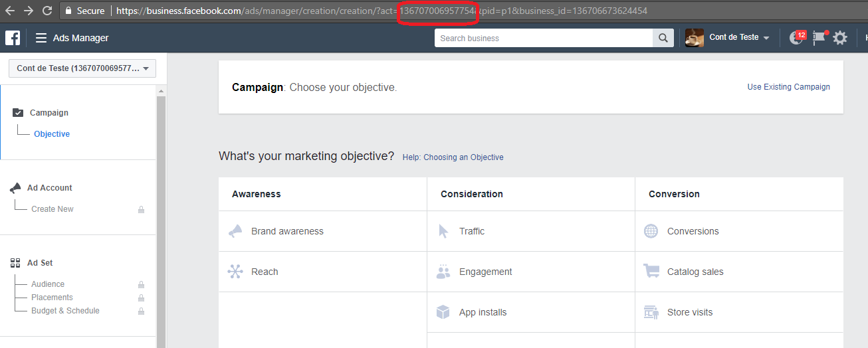Click the browser reload icon
Screen dimensions: 868x348
47,11
